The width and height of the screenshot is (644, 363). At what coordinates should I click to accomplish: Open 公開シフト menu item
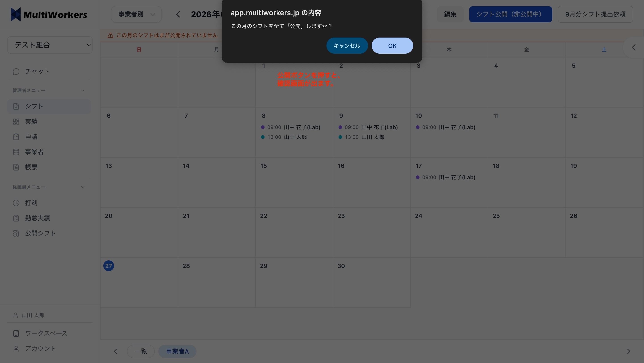pos(49,233)
